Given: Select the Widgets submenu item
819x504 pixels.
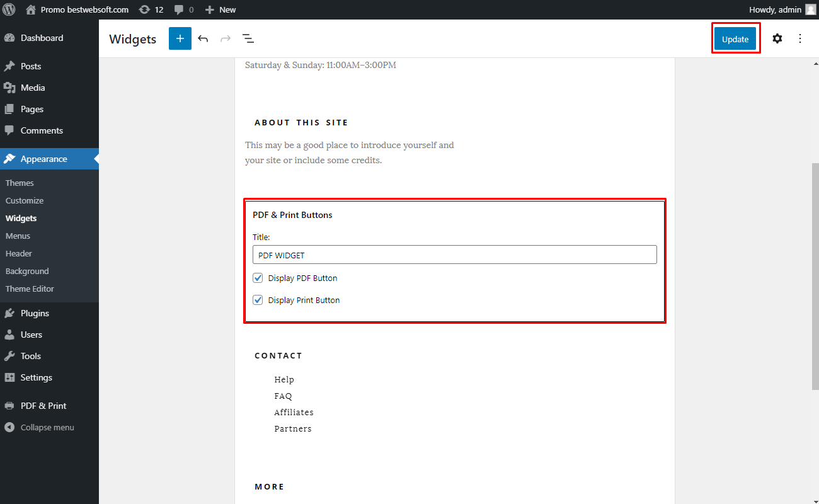Looking at the screenshot, I should click(x=21, y=218).
